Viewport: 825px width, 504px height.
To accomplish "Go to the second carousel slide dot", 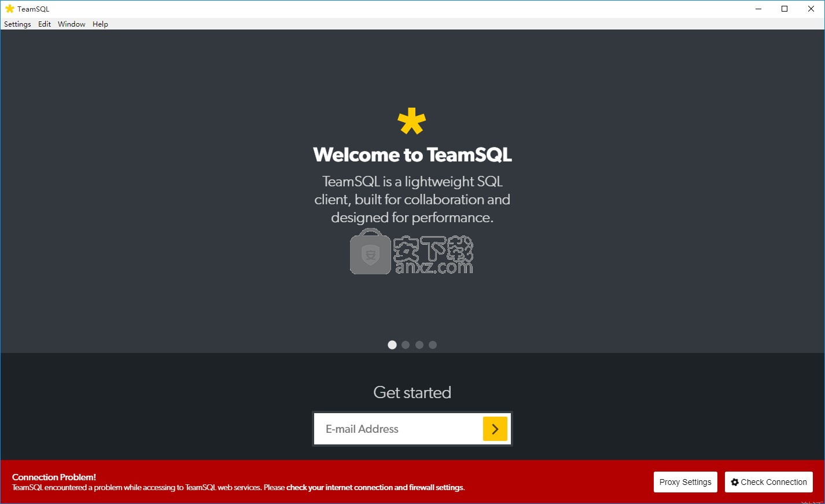I will (406, 345).
